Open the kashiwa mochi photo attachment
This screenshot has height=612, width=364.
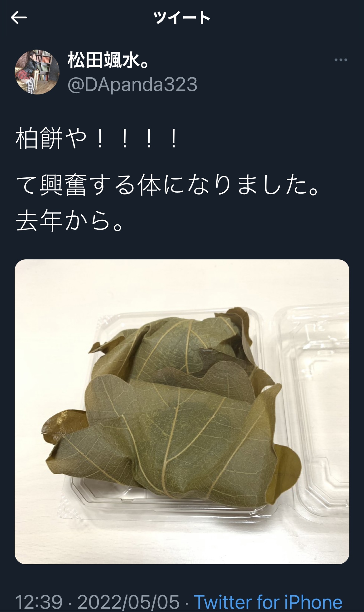182,412
